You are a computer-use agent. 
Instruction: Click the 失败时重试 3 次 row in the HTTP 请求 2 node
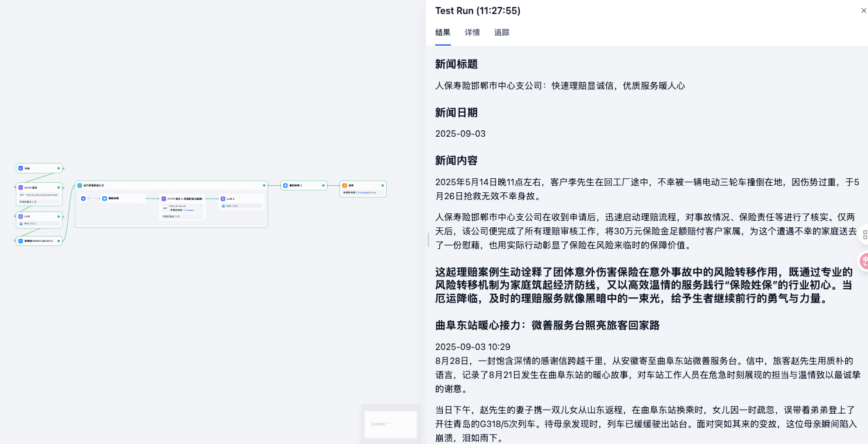[182, 216]
